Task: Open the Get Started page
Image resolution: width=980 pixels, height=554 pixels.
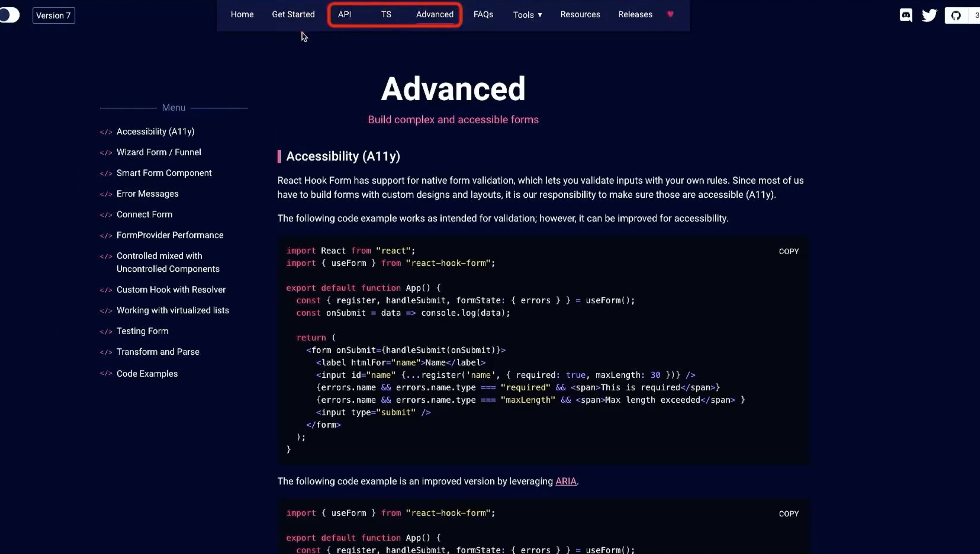Action: click(x=293, y=14)
